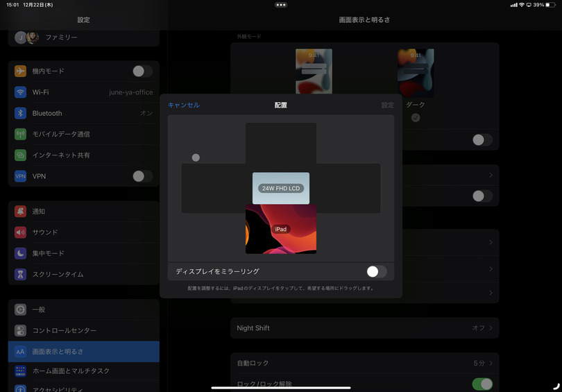The width and height of the screenshot is (562, 392).
Task: Select the iPad display tile
Action: 281,229
